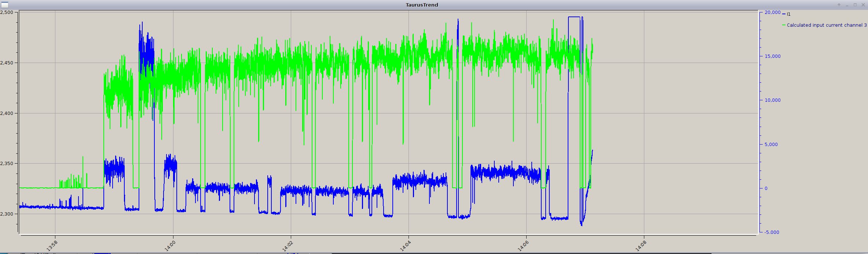Click the TaurusTrend title bar text
This screenshot has height=254, width=868.
pyautogui.click(x=422, y=5)
